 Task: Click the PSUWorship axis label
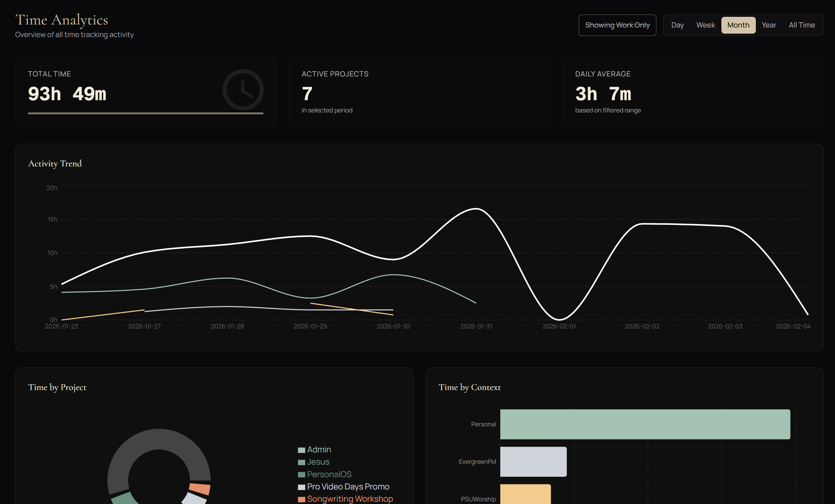click(x=479, y=499)
